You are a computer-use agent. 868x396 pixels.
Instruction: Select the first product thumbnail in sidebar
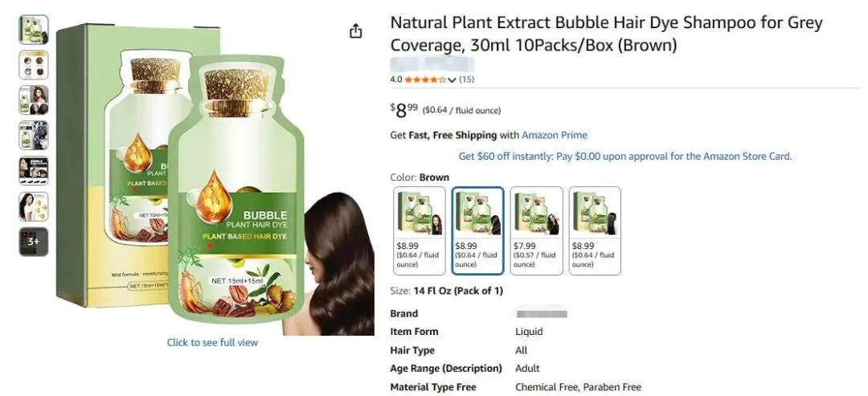[x=34, y=30]
